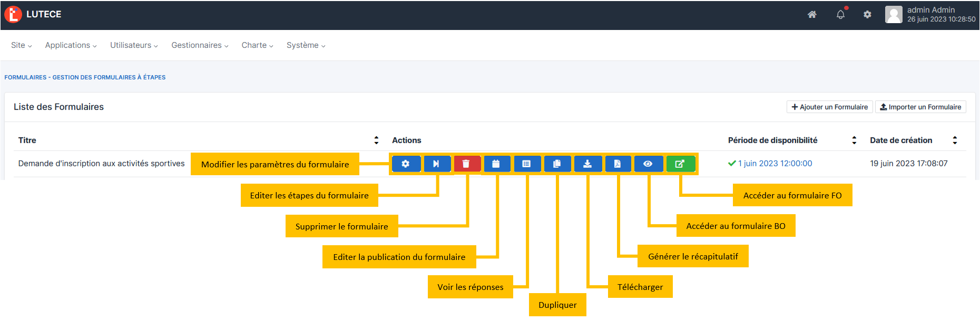This screenshot has height=321, width=980.
Task: Delete the form with red trash icon
Action: [466, 164]
